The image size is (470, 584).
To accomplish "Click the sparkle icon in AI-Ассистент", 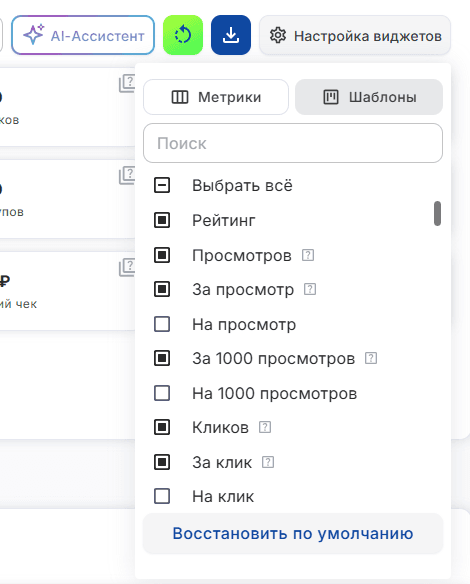I will pyautogui.click(x=34, y=35).
